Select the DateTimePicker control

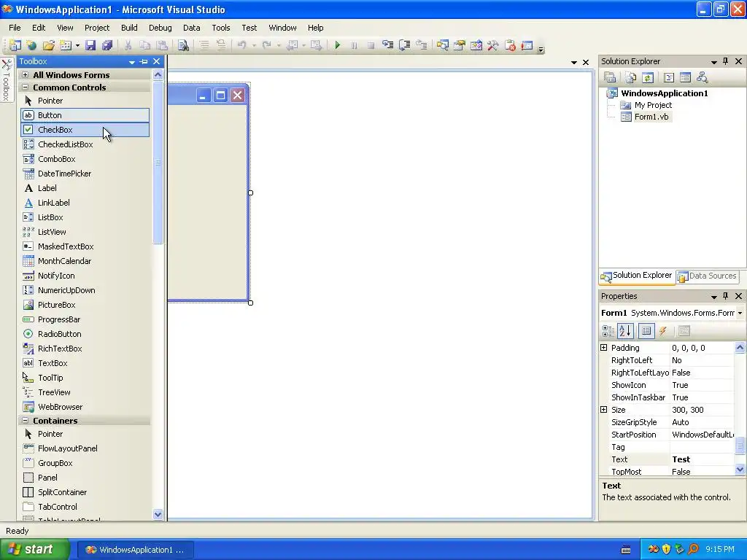pos(85,174)
